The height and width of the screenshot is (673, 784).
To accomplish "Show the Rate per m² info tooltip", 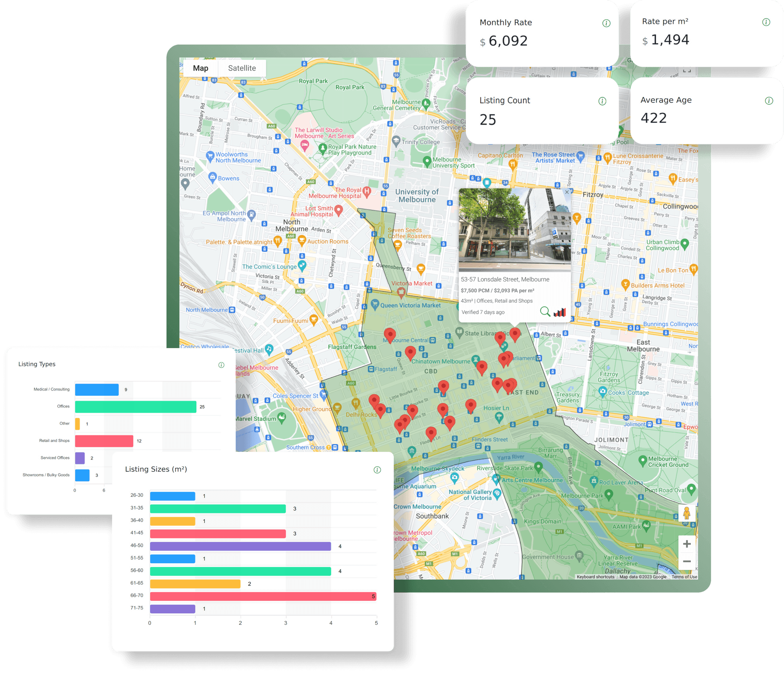I will (x=766, y=22).
